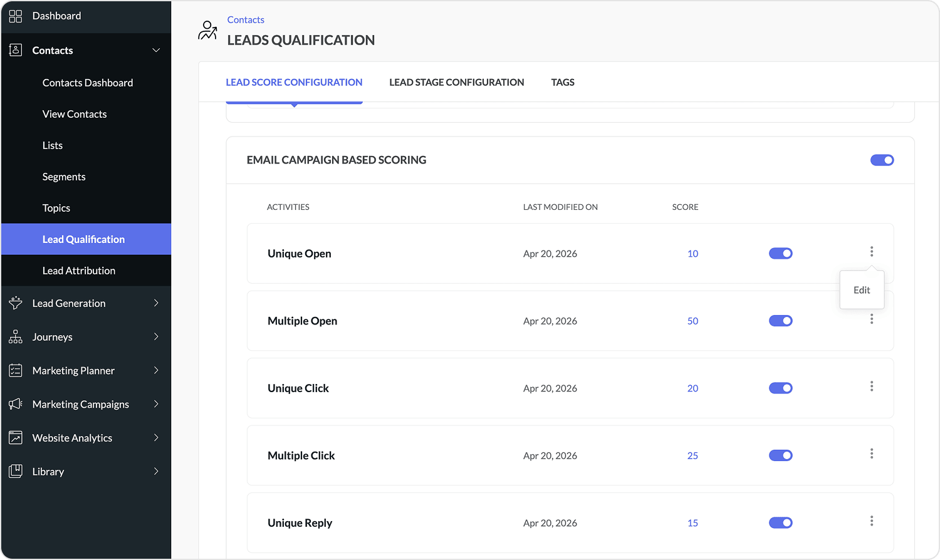
Task: Open the three-dot menu for Unique Reply
Action: 872,521
